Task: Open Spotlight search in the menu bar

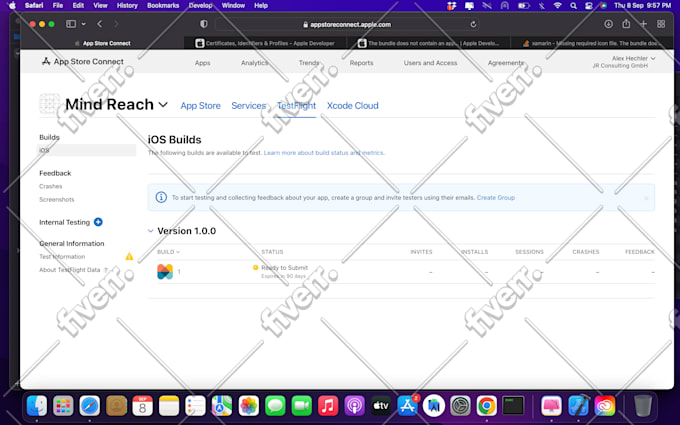Action: click(573, 6)
